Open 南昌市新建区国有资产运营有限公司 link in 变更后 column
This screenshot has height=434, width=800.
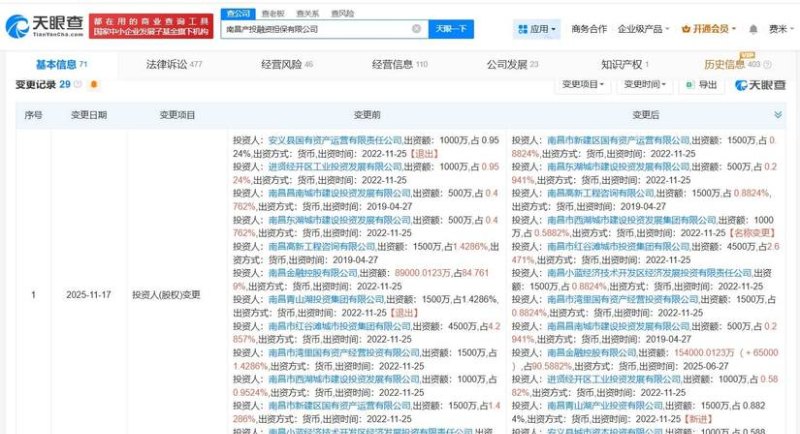[618, 140]
